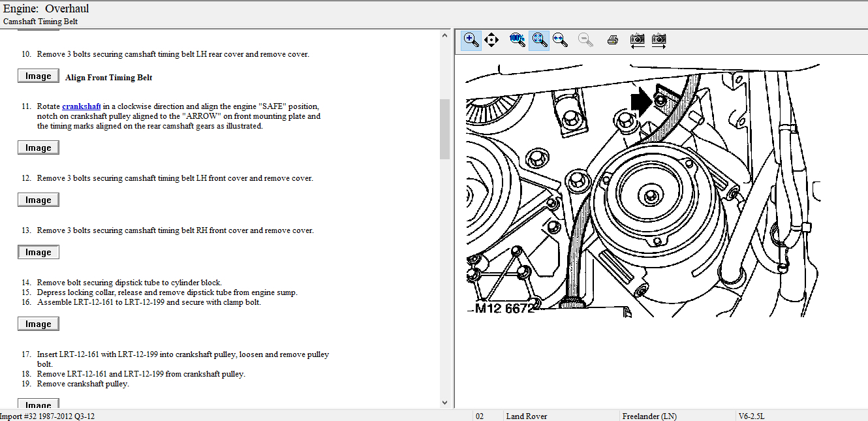Select the zoom in magnifier tool
Image resolution: width=868 pixels, height=421 pixels.
coord(471,40)
